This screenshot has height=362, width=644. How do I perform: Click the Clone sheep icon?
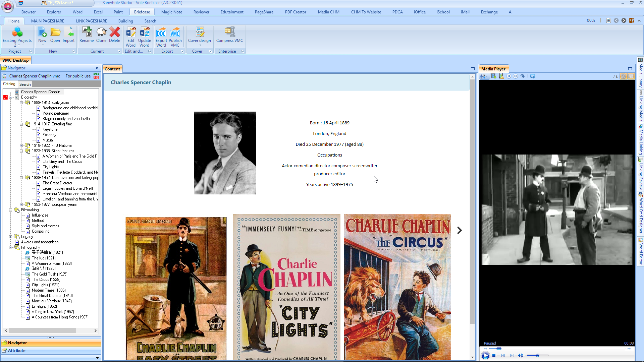[101, 33]
